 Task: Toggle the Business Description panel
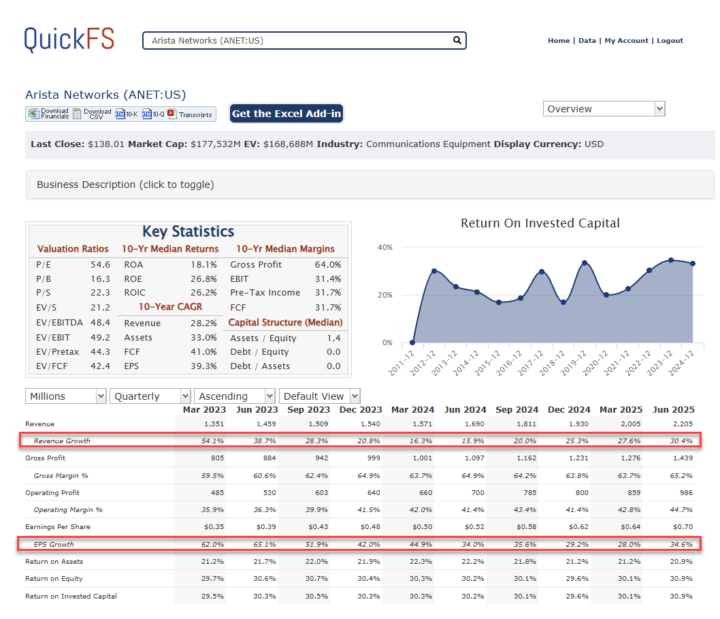click(x=370, y=185)
